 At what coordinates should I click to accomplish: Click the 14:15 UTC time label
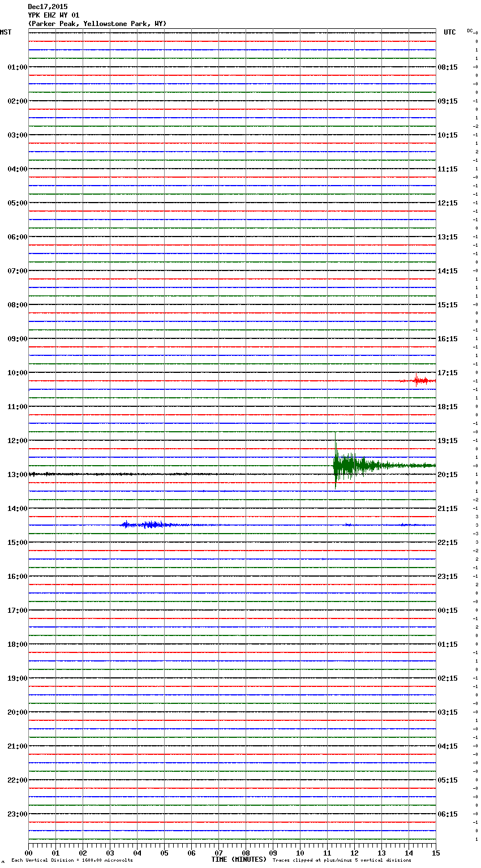pos(448,271)
